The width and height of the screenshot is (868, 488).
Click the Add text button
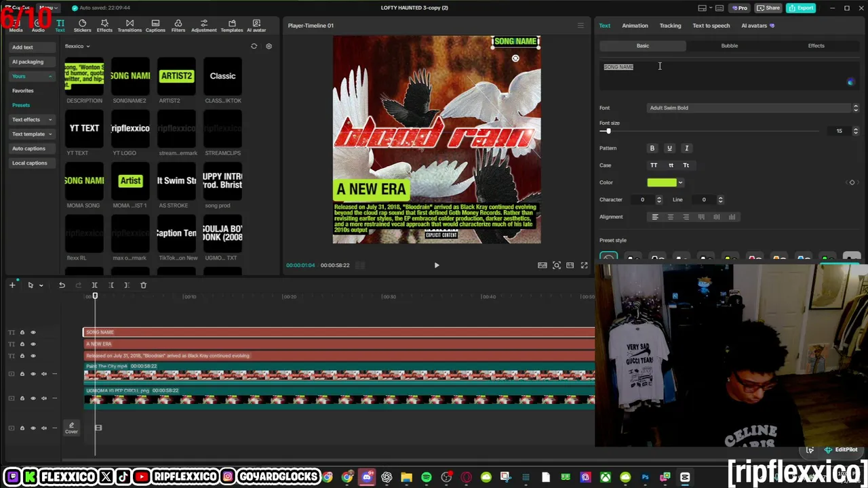point(32,47)
